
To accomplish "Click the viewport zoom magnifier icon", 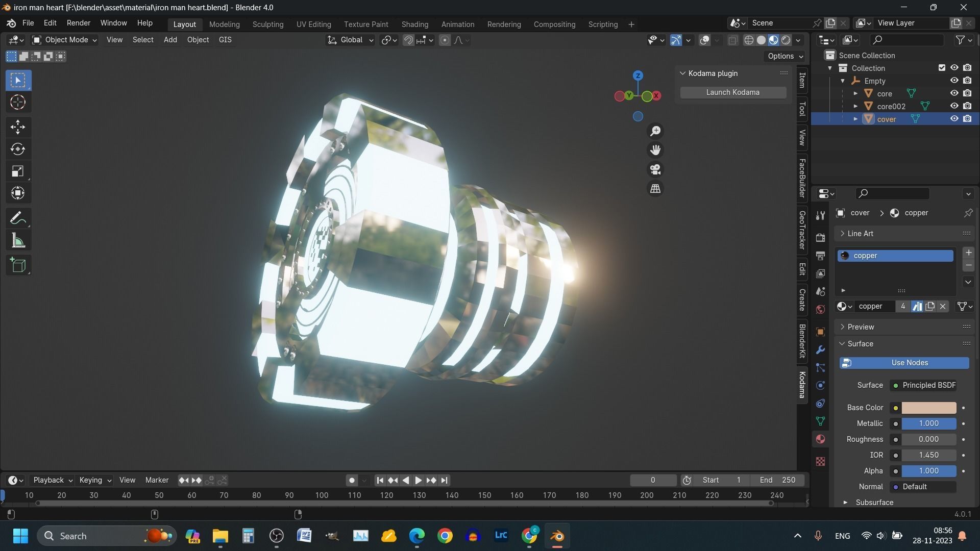I will (655, 131).
